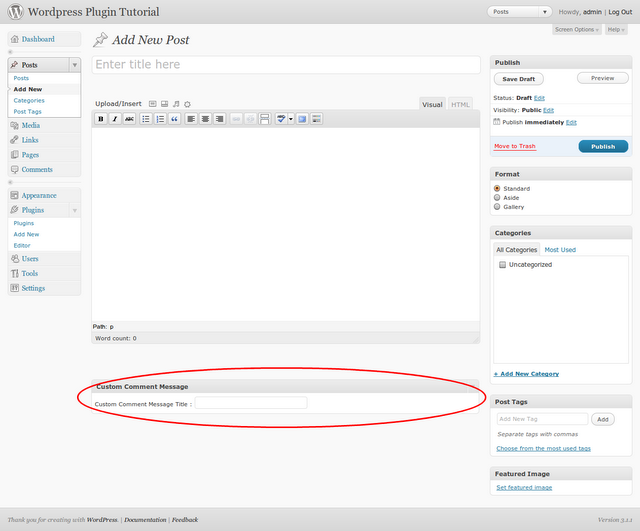Collapse the Plugins menu arrow
This screenshot has height=531, width=640.
pos(75,210)
